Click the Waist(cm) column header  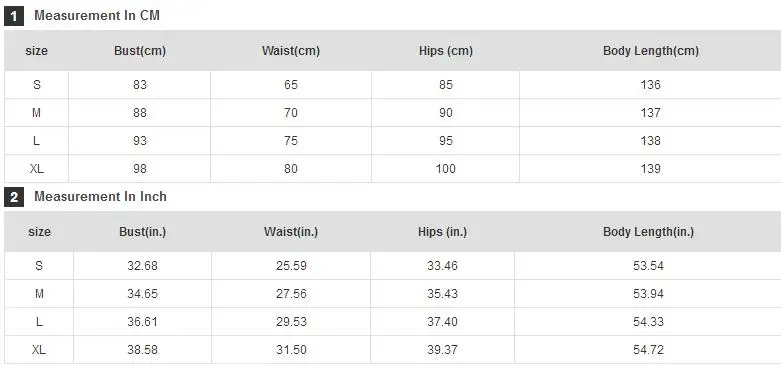tap(291, 51)
